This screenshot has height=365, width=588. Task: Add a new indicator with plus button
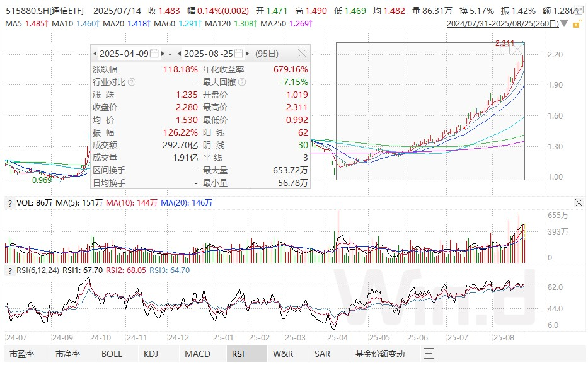tap(429, 354)
